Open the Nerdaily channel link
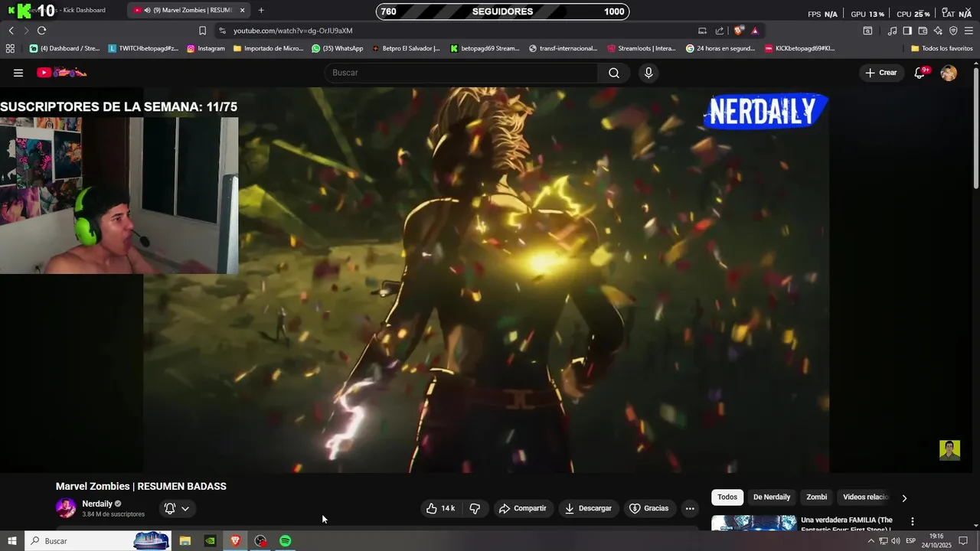 97,504
